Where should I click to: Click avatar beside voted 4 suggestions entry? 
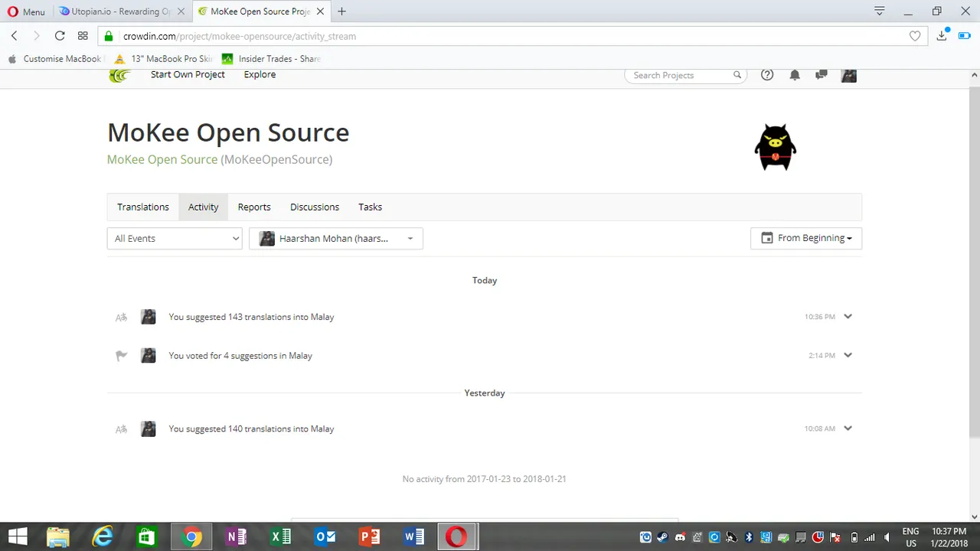tap(149, 356)
